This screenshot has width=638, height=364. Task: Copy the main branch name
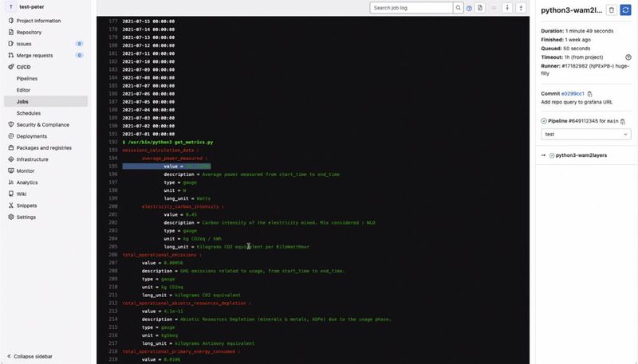pos(622,121)
